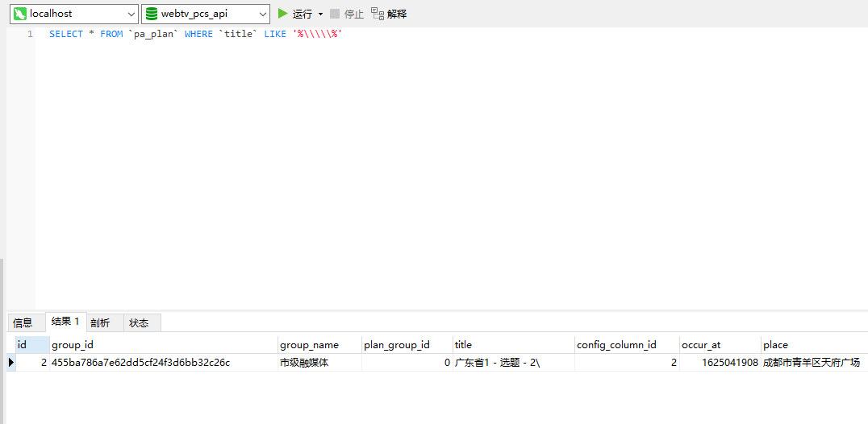Select the 成都市青羊区天府广场 cell
Viewport: 868px width, 424px height.
point(814,363)
